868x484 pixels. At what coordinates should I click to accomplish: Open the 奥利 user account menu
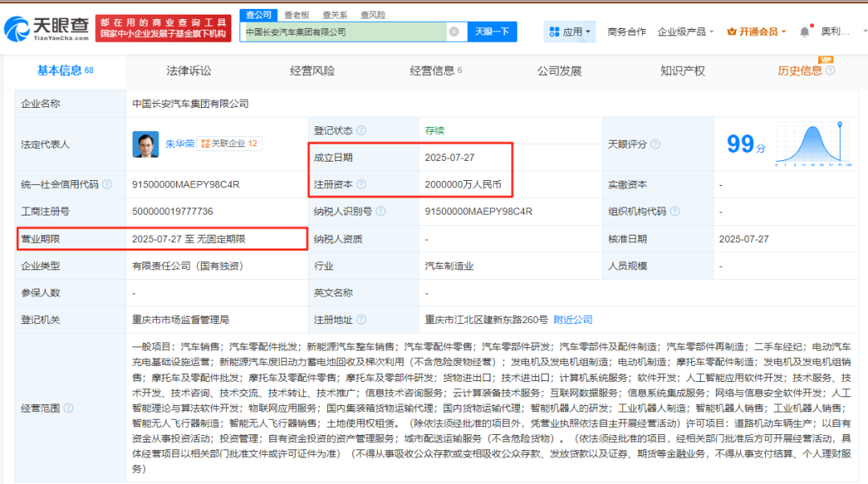(x=835, y=32)
